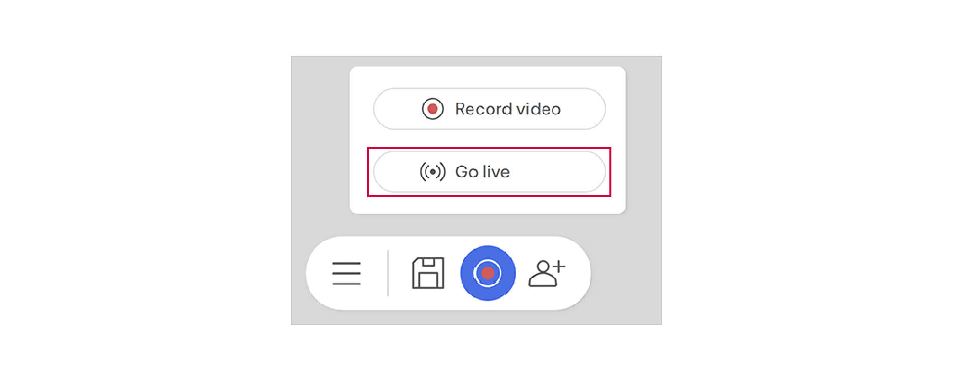Click the red dot icon beside Record video

pos(433,109)
